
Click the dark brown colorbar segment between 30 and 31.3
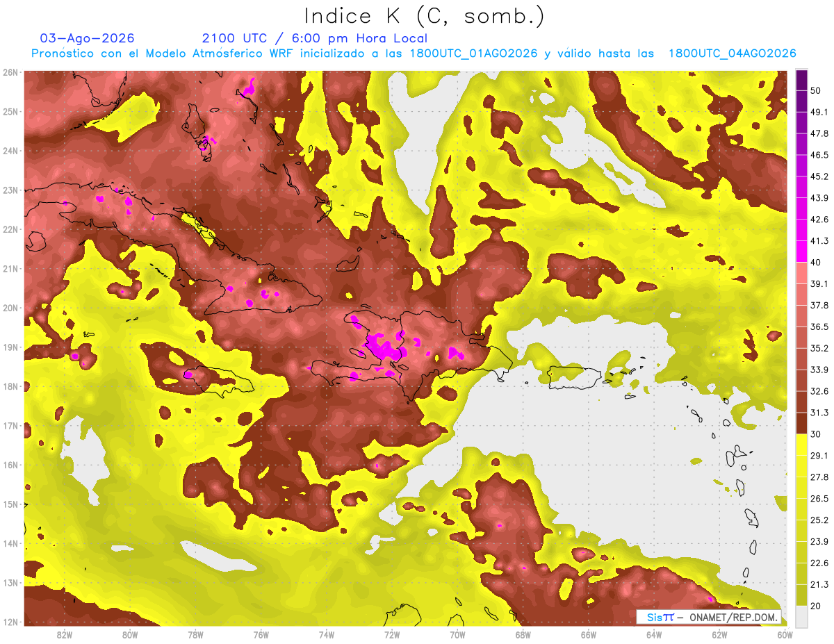pyautogui.click(x=801, y=423)
